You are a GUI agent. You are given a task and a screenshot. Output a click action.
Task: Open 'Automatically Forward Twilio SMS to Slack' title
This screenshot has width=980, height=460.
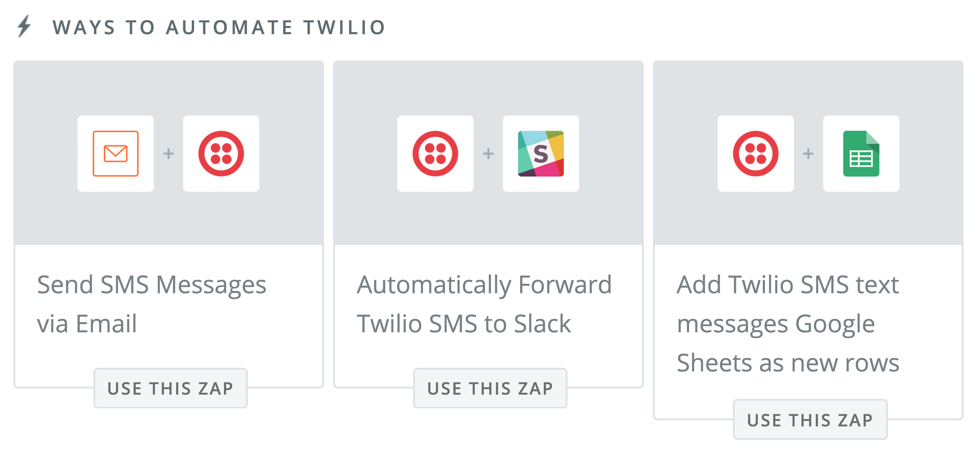click(484, 304)
